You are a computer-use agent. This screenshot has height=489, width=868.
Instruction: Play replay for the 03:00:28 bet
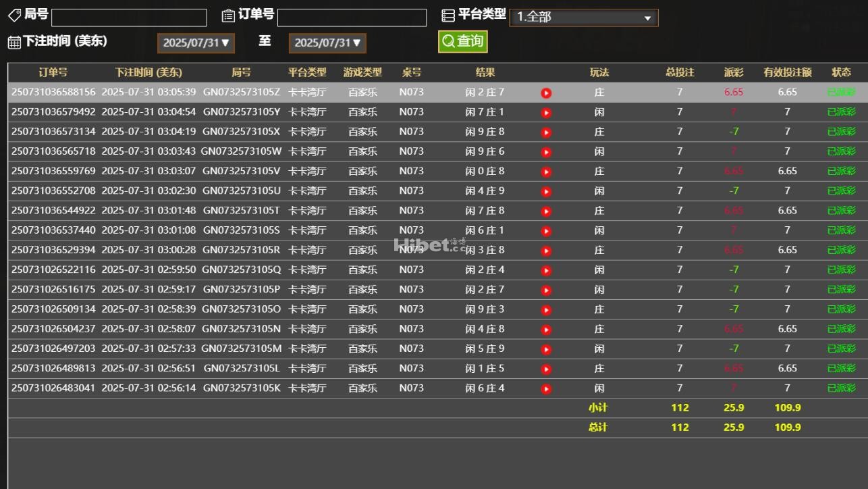click(546, 251)
